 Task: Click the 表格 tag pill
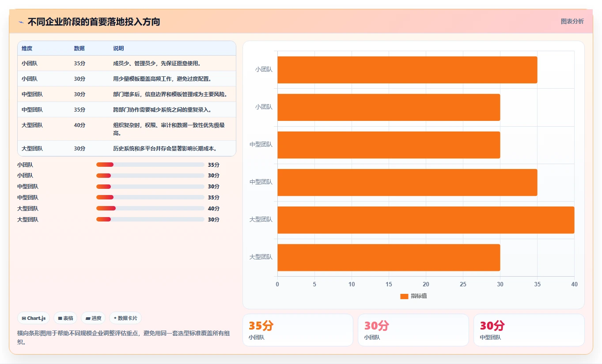pyautogui.click(x=65, y=318)
